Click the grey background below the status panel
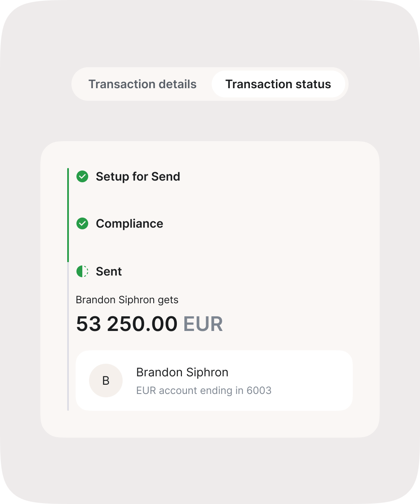The image size is (420, 504). (x=210, y=466)
